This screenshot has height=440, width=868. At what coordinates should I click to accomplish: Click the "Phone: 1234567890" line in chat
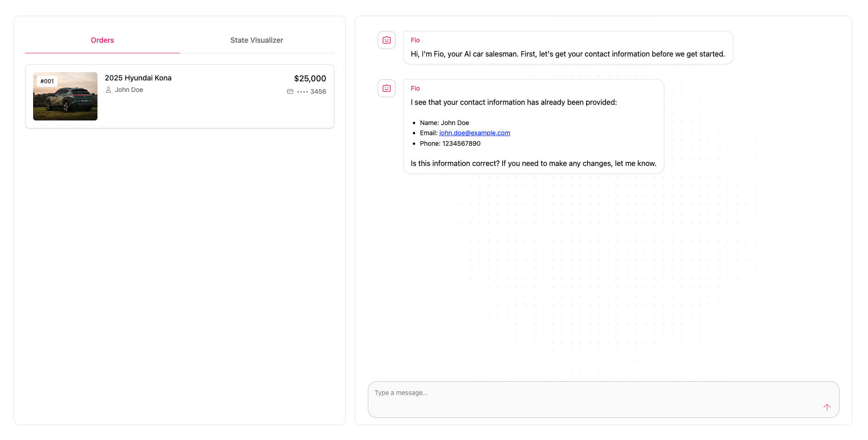[450, 143]
